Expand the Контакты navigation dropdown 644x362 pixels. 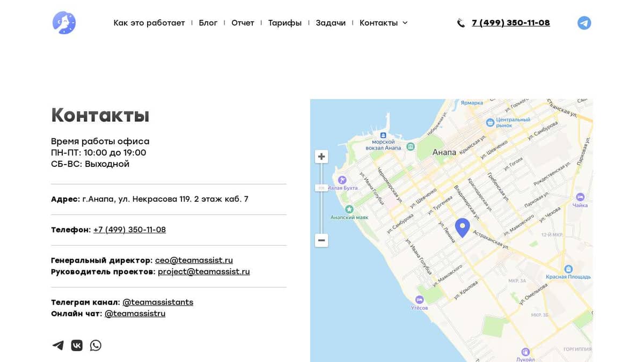click(378, 23)
